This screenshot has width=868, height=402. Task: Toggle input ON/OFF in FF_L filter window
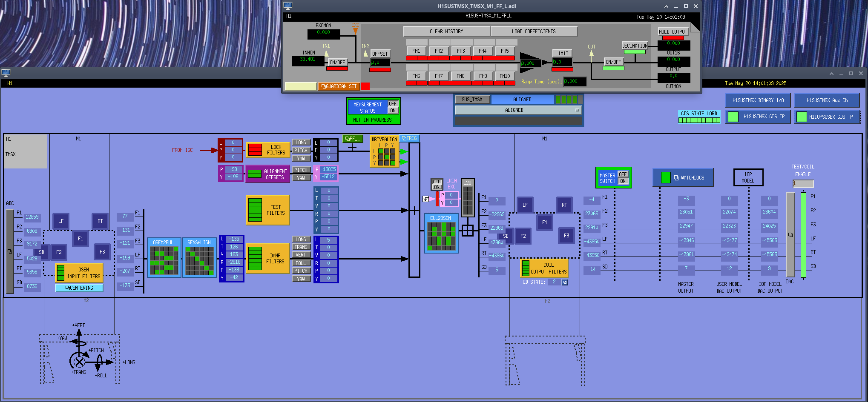point(337,62)
